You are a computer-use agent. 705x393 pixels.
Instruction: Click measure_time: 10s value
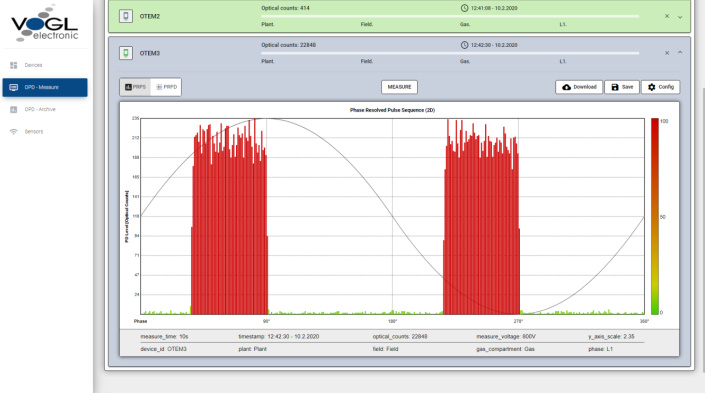(x=164, y=336)
